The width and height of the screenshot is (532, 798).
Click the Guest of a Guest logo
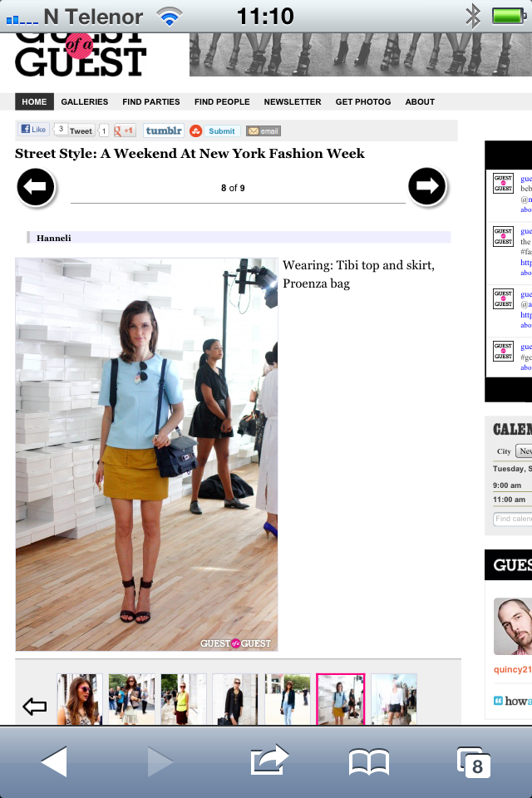[x=81, y=56]
